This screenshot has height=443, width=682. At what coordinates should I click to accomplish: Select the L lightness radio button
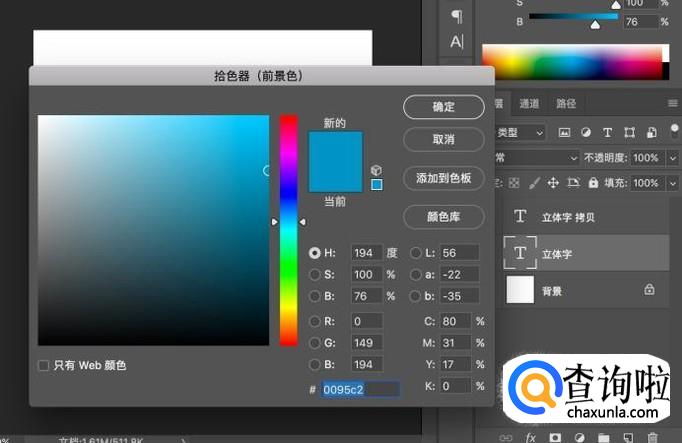[x=416, y=253]
